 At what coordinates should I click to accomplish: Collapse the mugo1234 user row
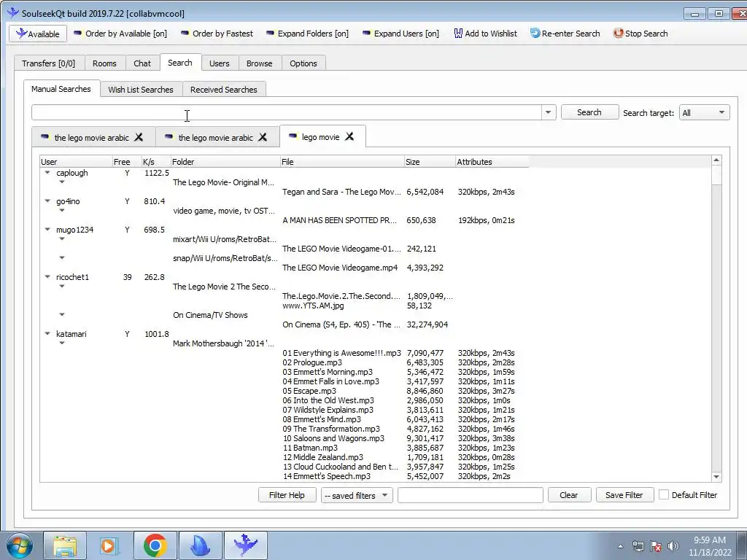[x=47, y=230]
